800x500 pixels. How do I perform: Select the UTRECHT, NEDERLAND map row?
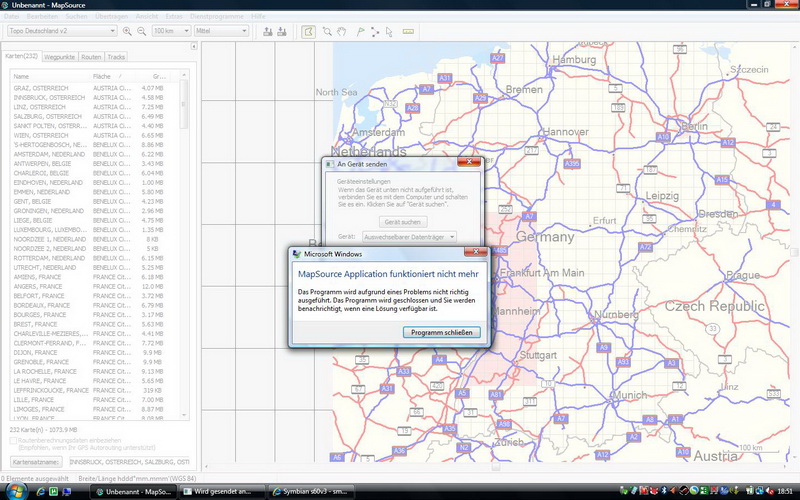pyautogui.click(x=94, y=267)
